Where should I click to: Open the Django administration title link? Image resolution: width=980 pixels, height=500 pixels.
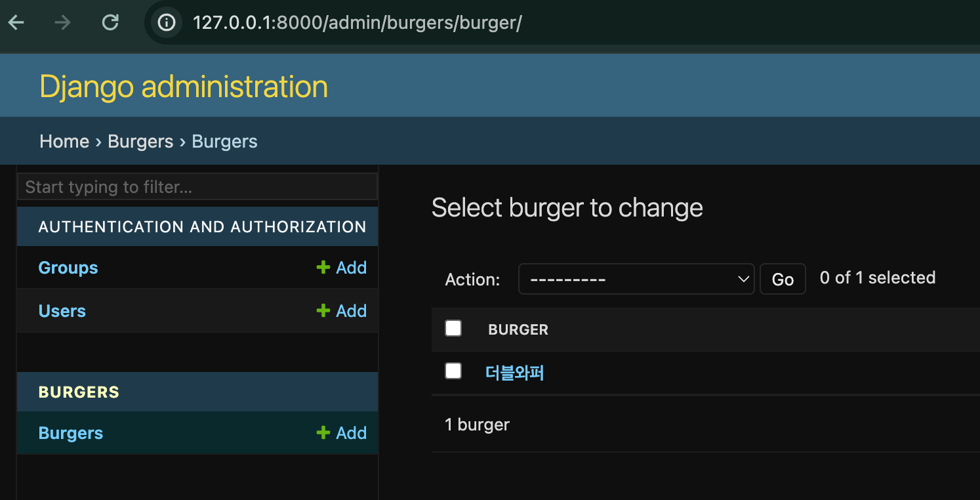(184, 87)
